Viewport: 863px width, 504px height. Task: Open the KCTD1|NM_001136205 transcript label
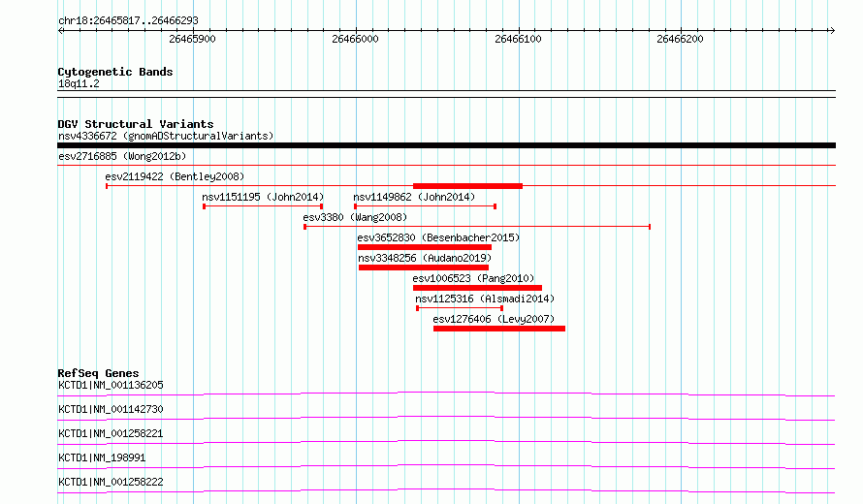pyautogui.click(x=111, y=385)
